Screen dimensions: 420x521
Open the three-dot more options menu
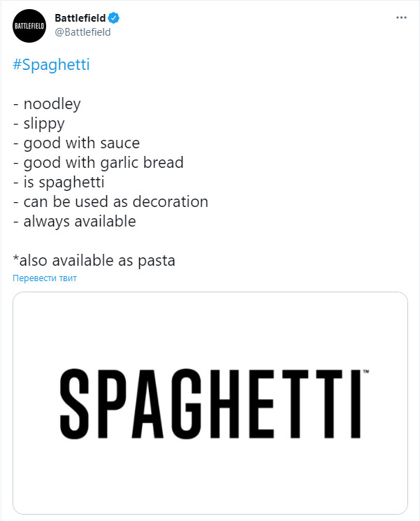[x=401, y=17]
